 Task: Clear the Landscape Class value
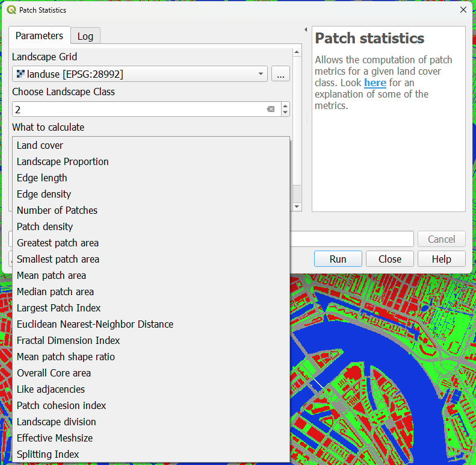click(x=270, y=109)
